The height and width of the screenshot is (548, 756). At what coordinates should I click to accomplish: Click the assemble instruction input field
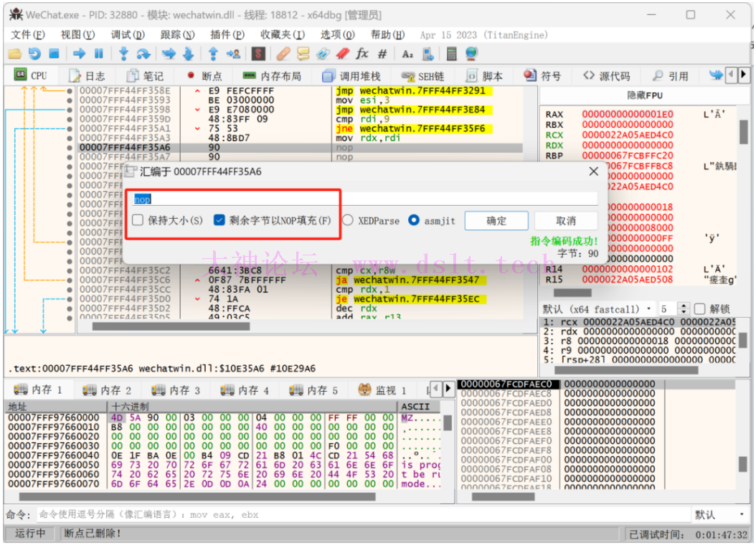pyautogui.click(x=366, y=199)
